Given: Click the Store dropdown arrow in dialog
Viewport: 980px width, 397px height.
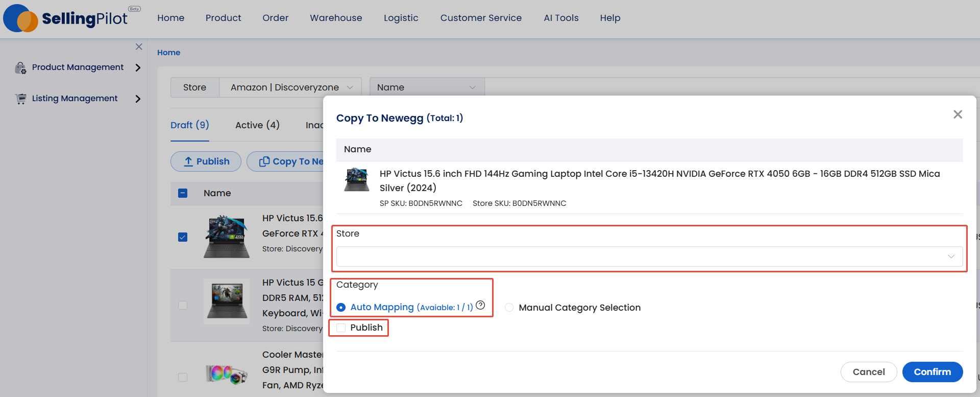Looking at the screenshot, I should click(951, 256).
